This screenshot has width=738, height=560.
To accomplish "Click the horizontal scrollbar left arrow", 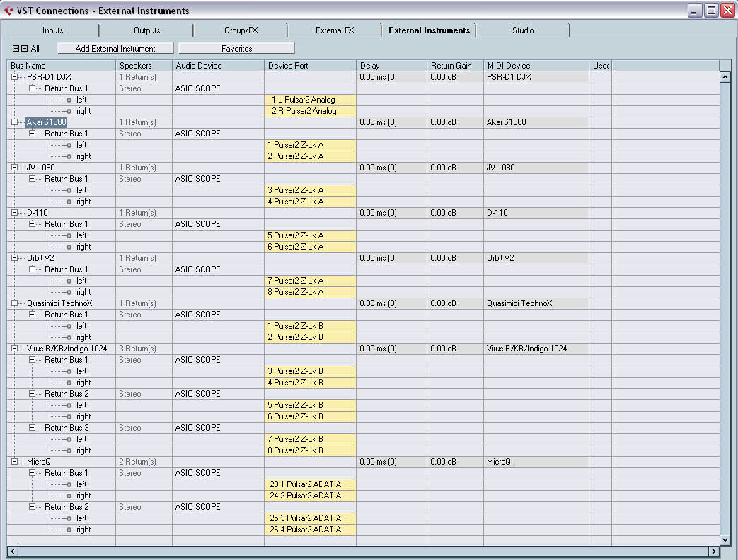I will click(13, 551).
